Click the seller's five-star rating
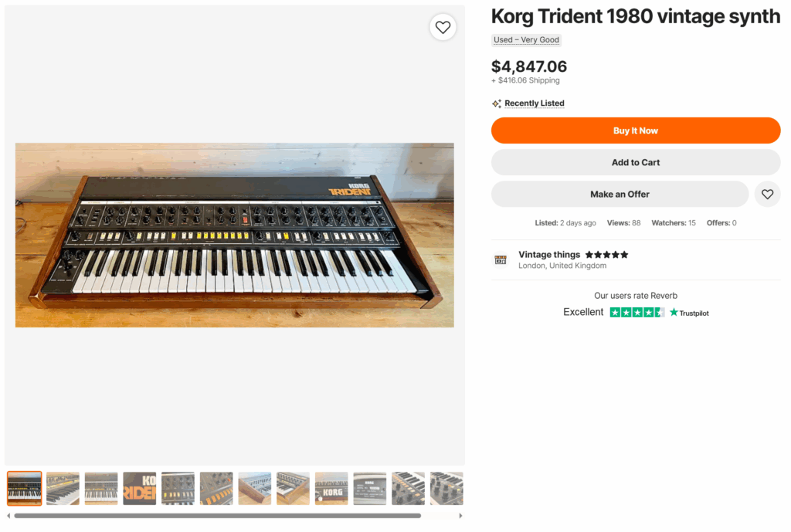 click(x=606, y=255)
